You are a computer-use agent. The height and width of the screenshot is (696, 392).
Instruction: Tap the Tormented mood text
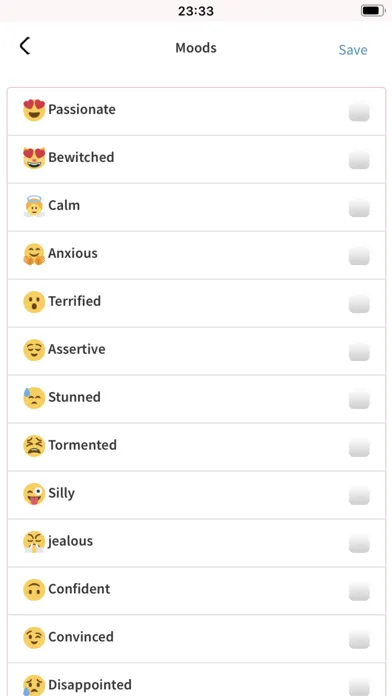click(x=83, y=445)
